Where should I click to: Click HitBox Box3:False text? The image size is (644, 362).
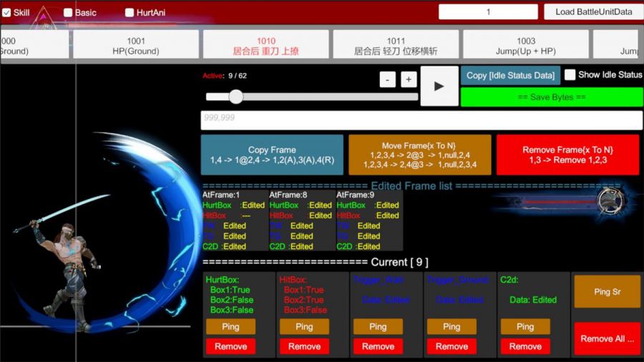click(305, 310)
